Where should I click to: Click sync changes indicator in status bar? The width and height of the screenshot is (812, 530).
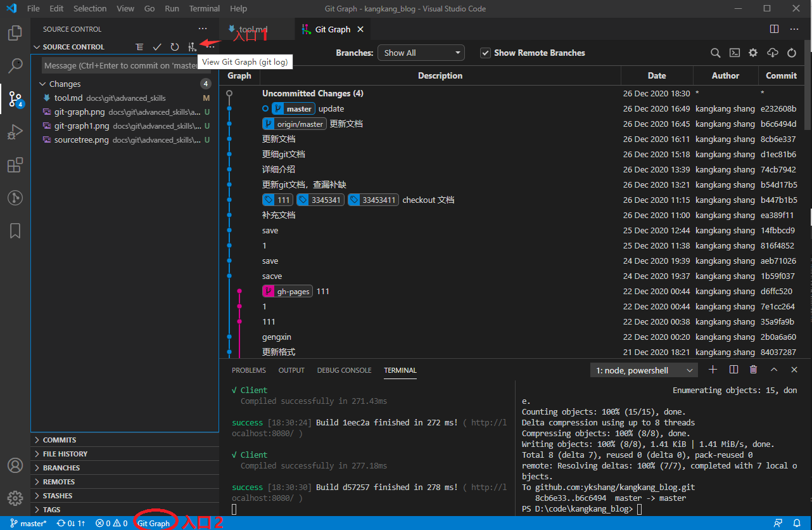pyautogui.click(x=71, y=523)
